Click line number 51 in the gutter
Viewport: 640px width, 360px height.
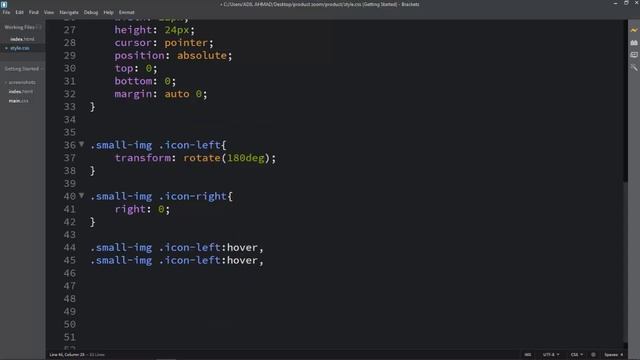[x=69, y=337]
